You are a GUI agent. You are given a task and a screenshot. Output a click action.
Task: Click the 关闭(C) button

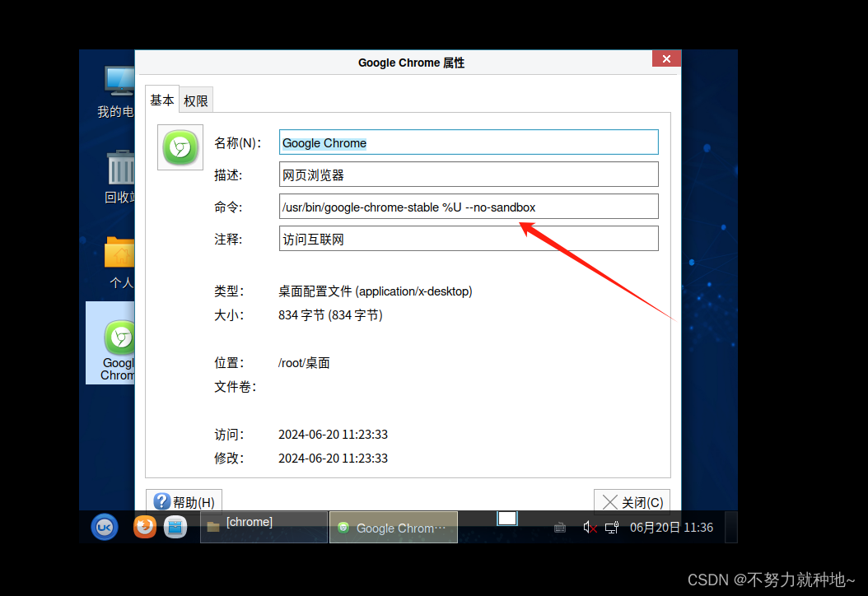coord(632,502)
